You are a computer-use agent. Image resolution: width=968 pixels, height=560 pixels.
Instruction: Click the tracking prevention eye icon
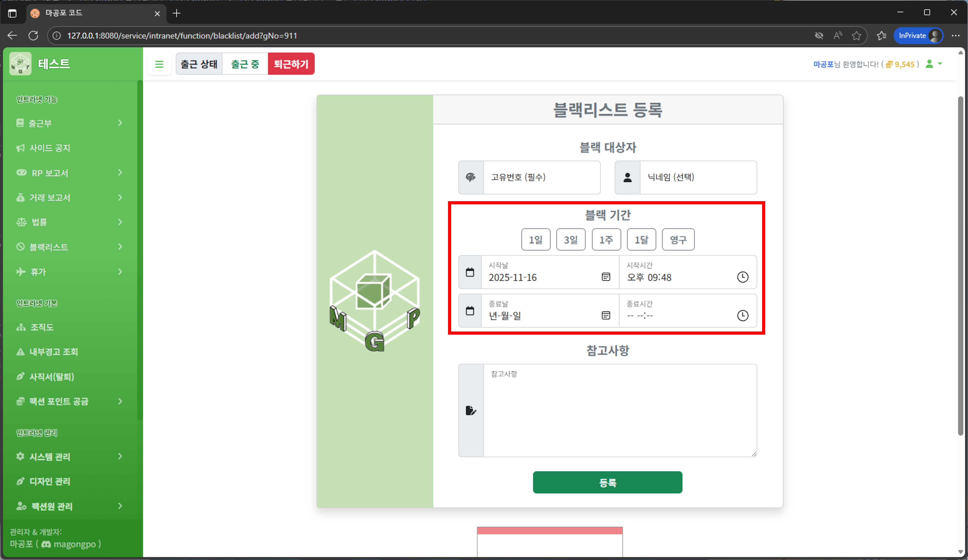819,36
